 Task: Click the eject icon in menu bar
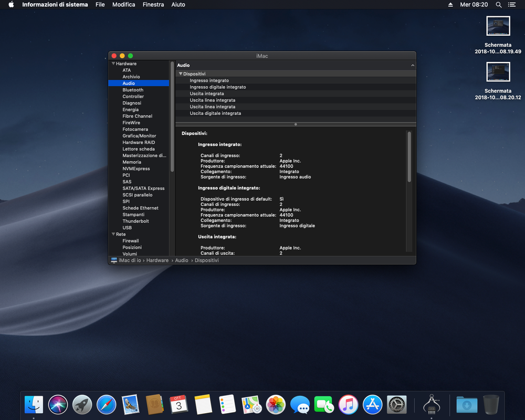[x=450, y=5]
